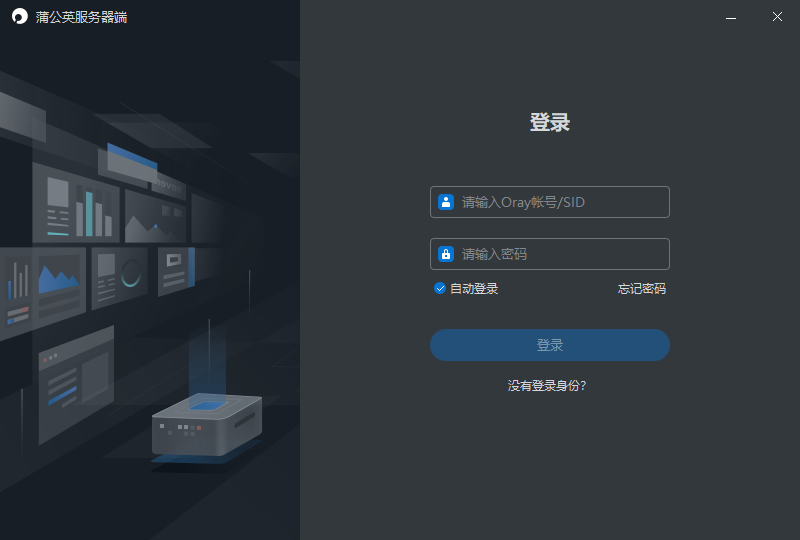Open the 忘记密码 link

[x=641, y=289]
